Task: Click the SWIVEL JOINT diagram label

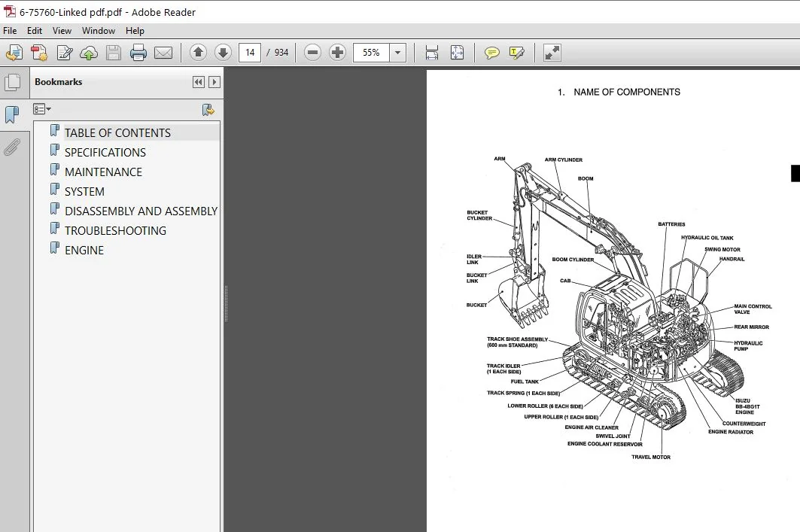Action: pyautogui.click(x=613, y=436)
